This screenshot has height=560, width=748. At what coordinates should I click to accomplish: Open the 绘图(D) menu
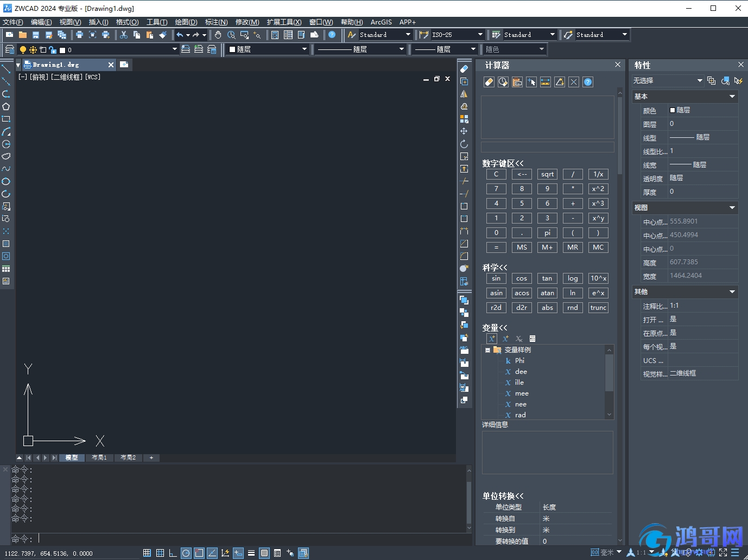pyautogui.click(x=186, y=22)
